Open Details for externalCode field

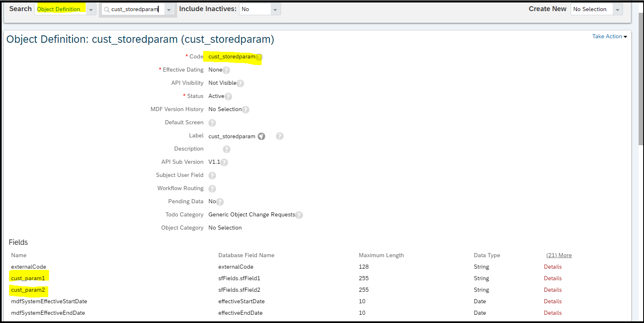click(553, 267)
